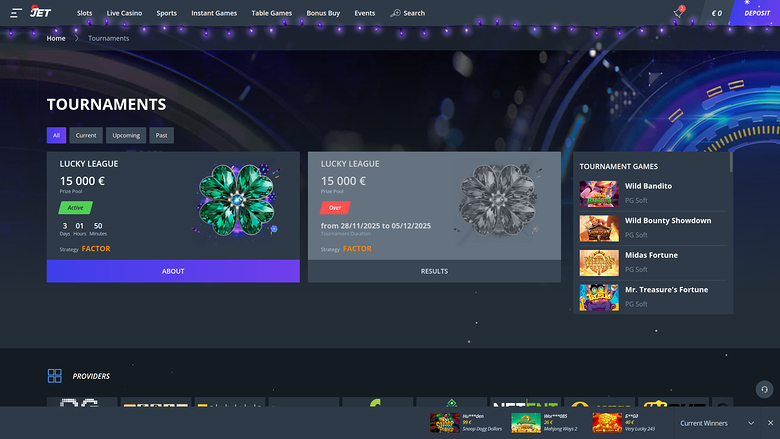Click the green clover tournament image
Screen dimensions: 780x439
(x=236, y=200)
